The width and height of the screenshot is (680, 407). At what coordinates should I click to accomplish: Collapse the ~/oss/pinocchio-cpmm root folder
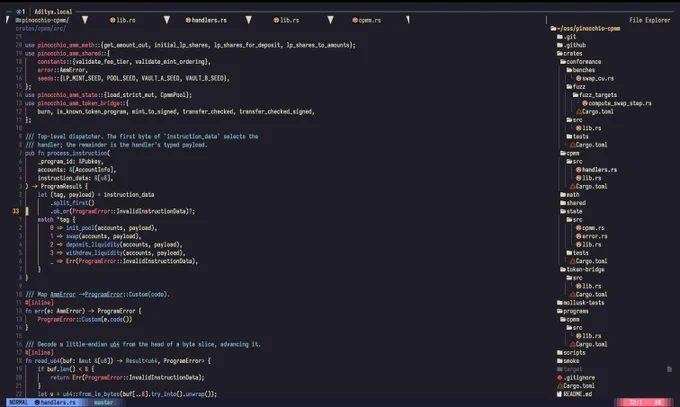[553, 29]
